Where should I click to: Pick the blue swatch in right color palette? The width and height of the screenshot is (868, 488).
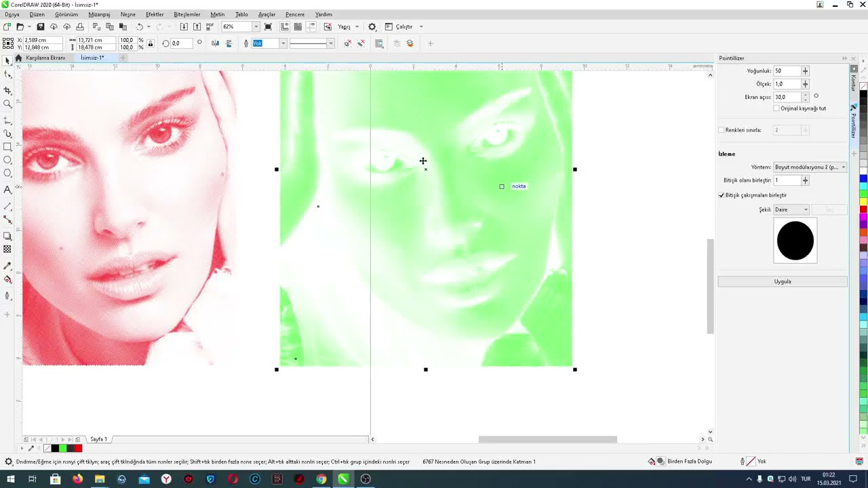[863, 179]
